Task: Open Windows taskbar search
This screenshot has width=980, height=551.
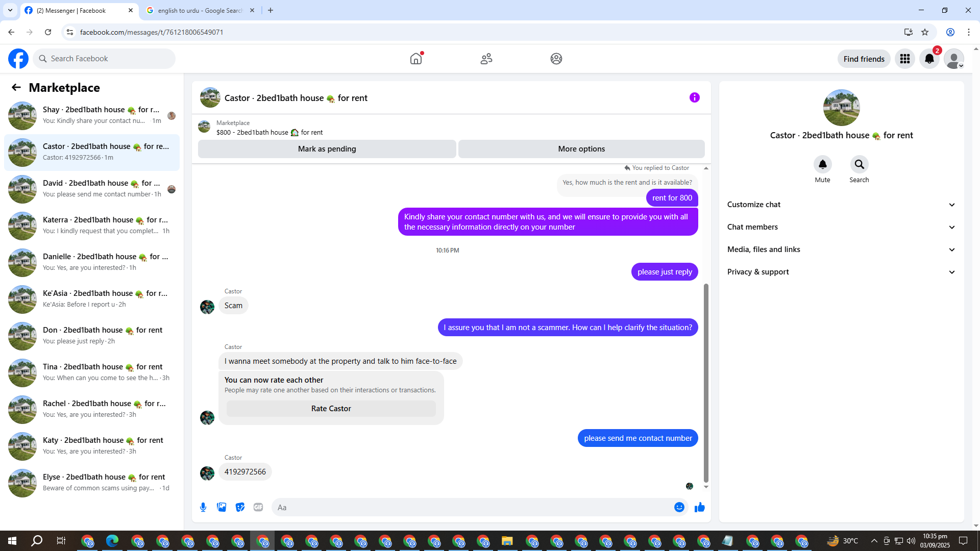Action: click(37, 541)
